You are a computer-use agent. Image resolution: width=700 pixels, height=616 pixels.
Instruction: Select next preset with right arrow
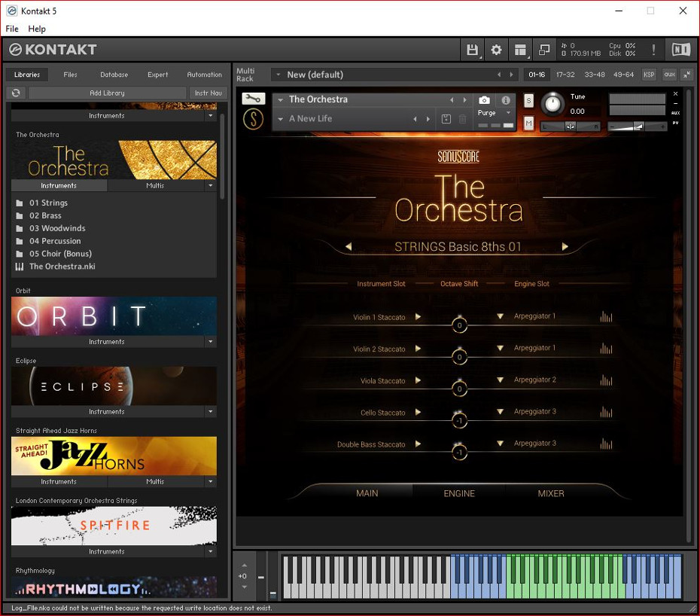tap(565, 246)
